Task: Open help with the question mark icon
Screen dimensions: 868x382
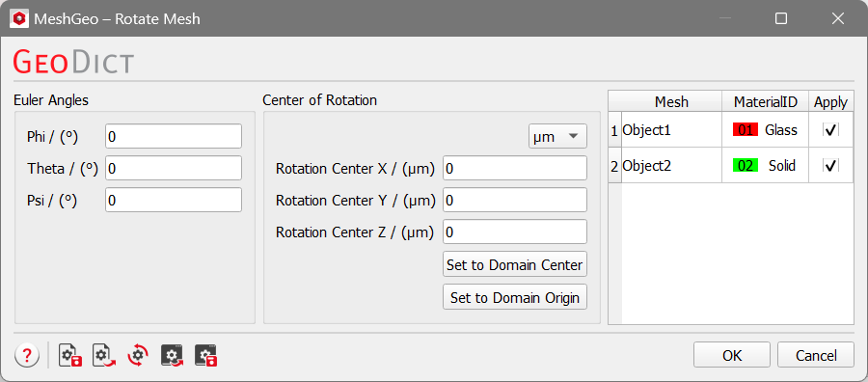Action: [27, 355]
